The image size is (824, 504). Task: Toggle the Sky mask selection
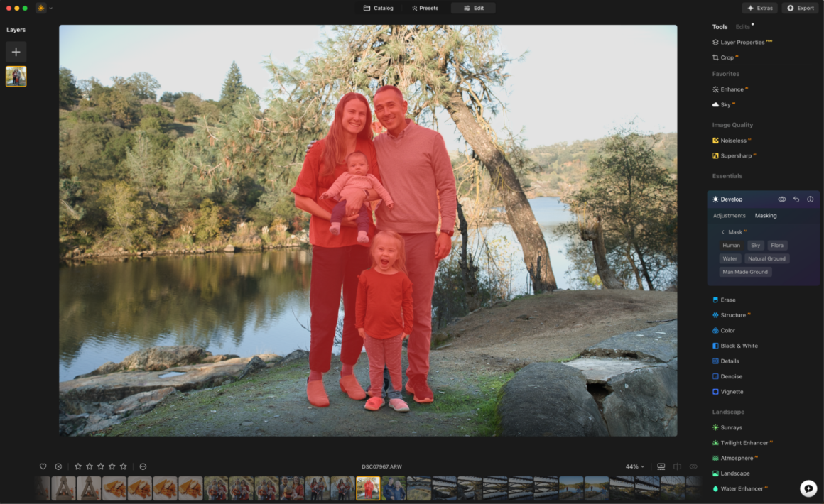[755, 246]
